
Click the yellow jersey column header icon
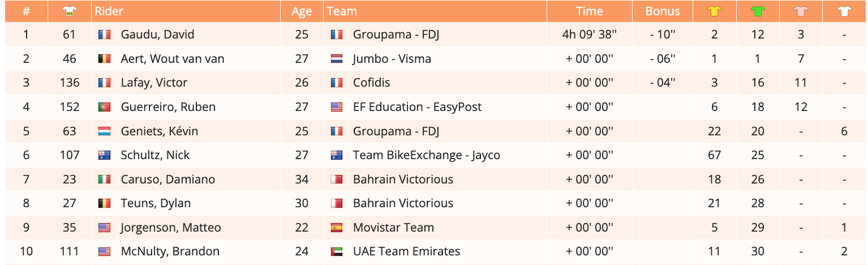(x=715, y=11)
